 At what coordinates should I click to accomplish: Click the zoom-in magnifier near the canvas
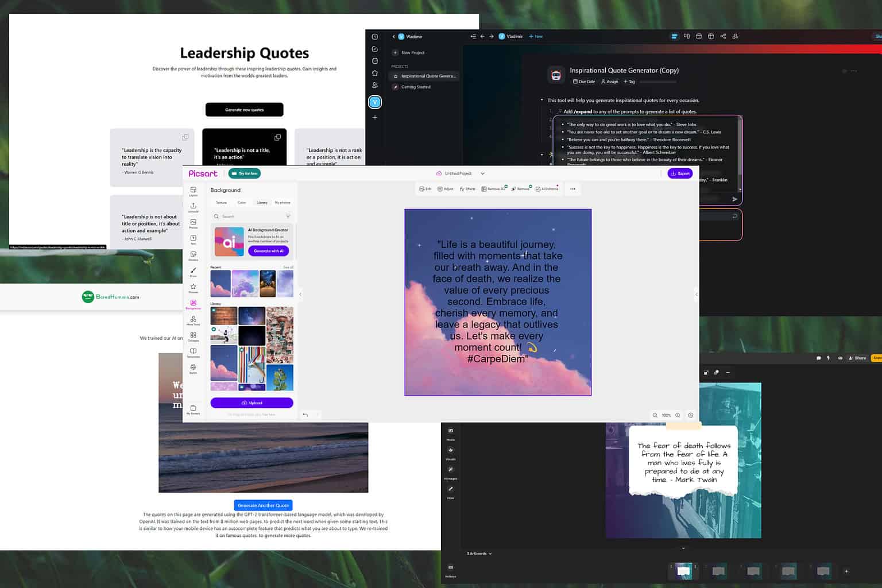(x=678, y=415)
